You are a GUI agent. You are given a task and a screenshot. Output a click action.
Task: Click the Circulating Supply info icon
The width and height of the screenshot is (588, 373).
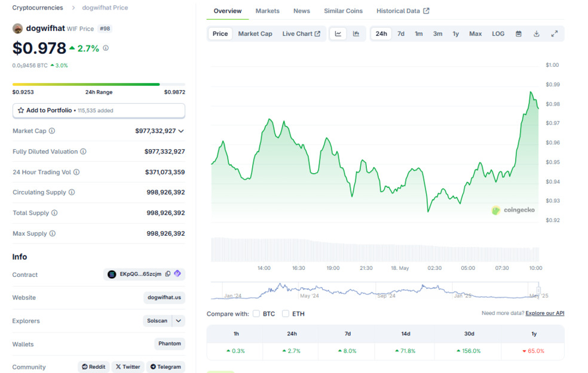tap(72, 192)
